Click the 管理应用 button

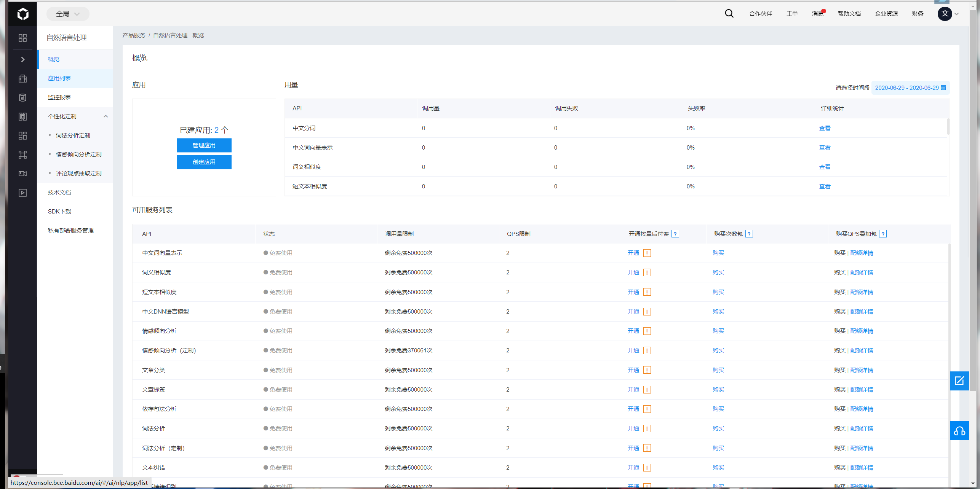204,145
